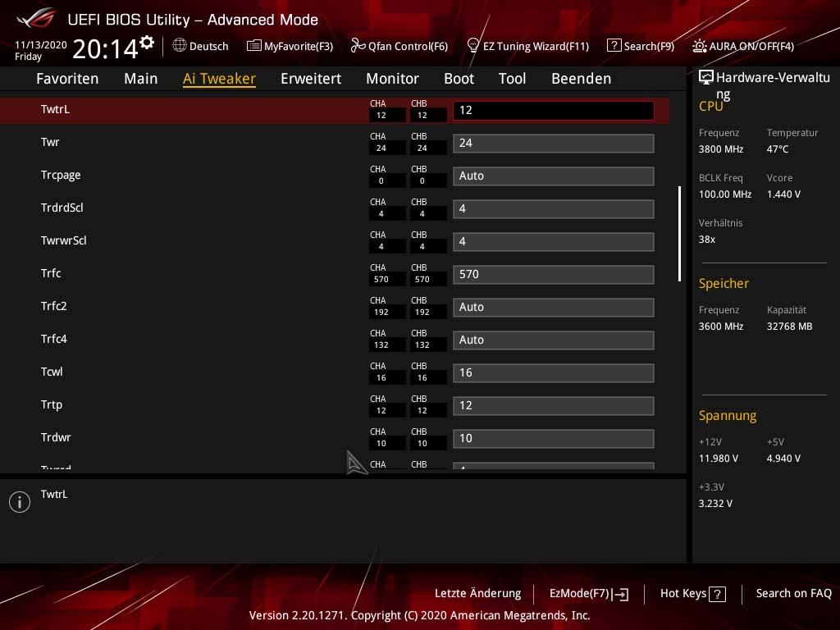The height and width of the screenshot is (630, 840).
Task: Open Search on FAQ link
Action: (x=793, y=593)
